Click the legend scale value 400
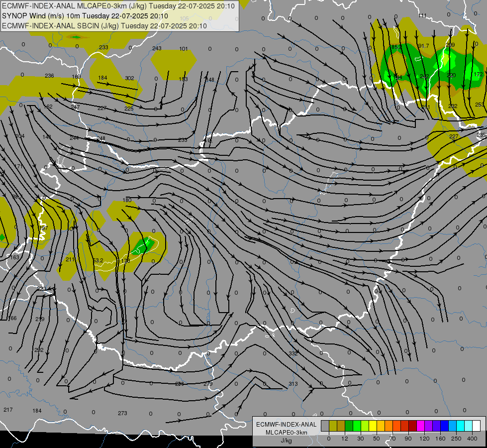 472,439
